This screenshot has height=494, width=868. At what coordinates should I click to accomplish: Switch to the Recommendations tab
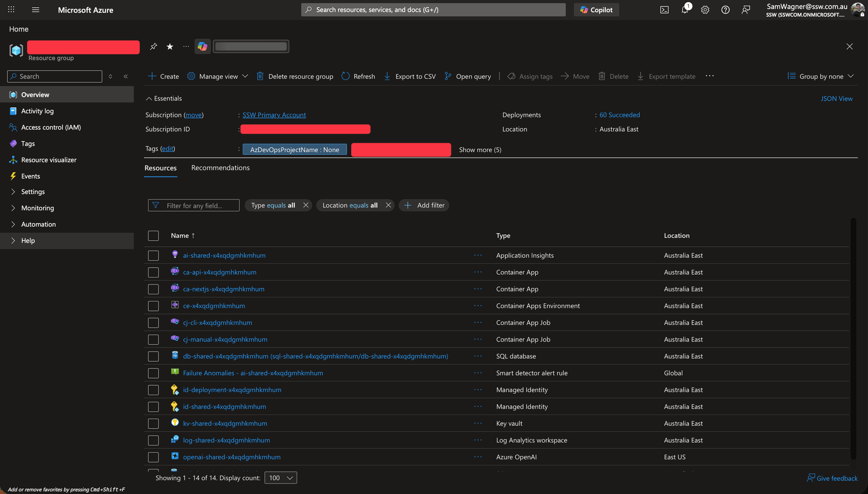pyautogui.click(x=220, y=168)
